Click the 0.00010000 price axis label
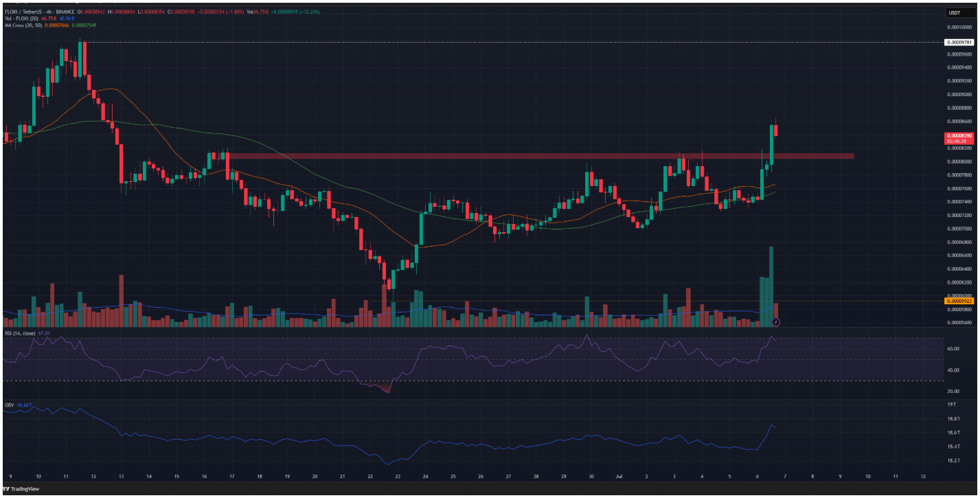The width and height of the screenshot is (980, 498). pyautogui.click(x=959, y=27)
